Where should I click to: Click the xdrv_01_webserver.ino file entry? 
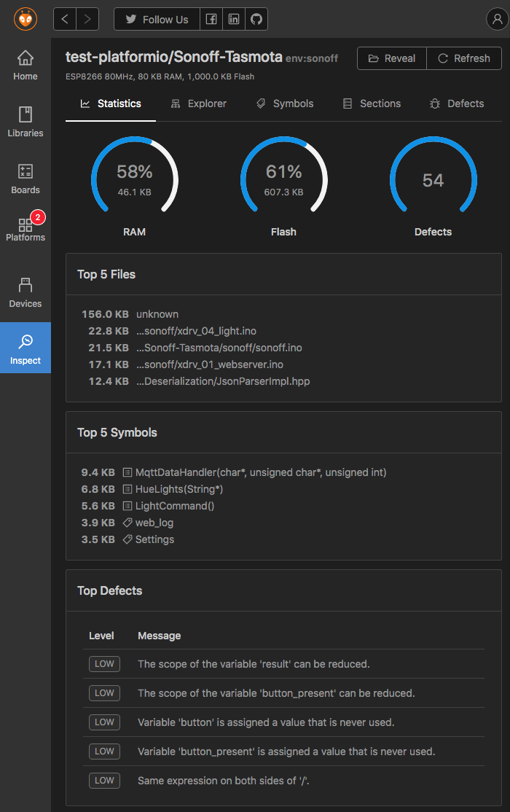pos(210,364)
